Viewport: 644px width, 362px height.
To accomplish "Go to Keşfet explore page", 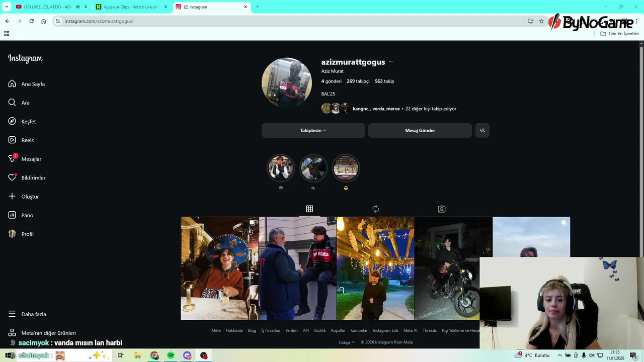I will pos(22,122).
